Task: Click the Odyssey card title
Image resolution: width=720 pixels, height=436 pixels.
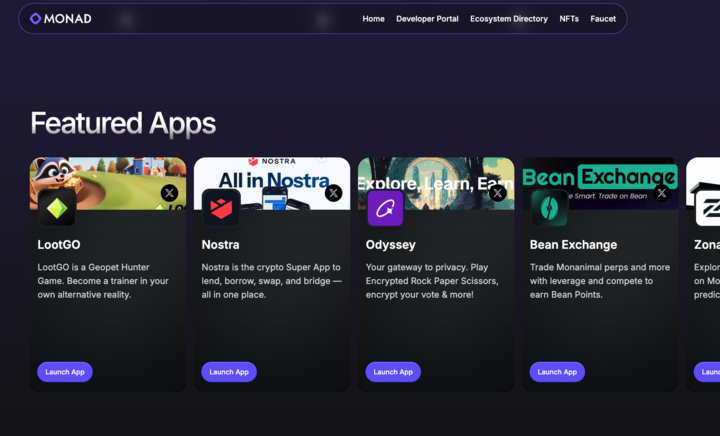Action: (390, 245)
